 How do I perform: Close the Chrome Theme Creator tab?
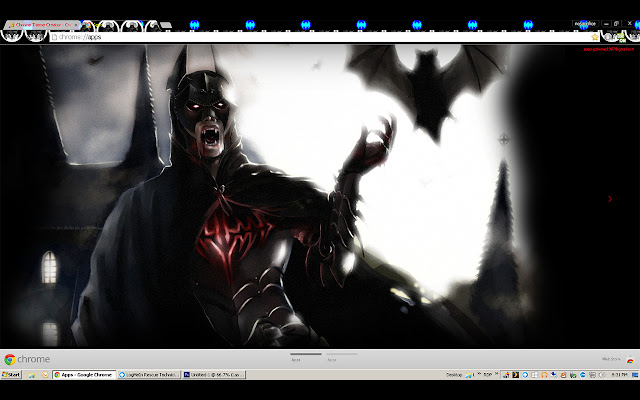tap(76, 25)
